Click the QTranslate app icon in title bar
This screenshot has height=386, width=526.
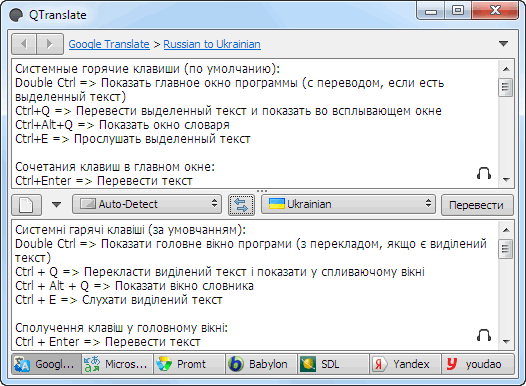(16, 15)
